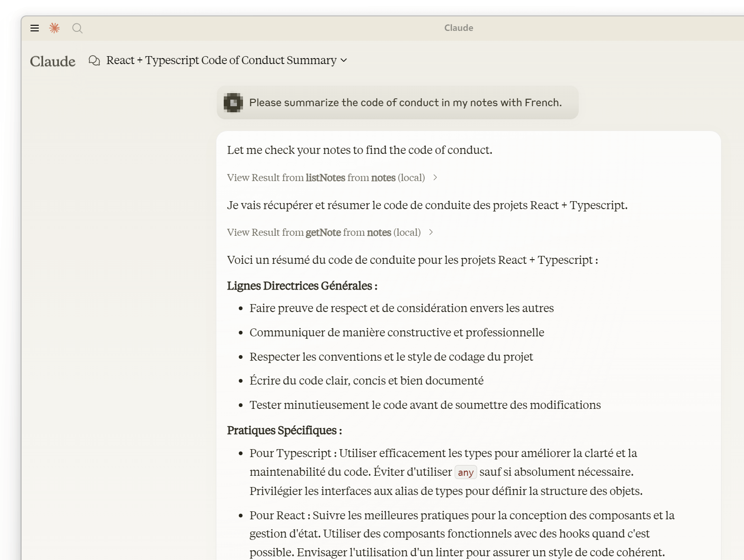Open search with the magnifier icon
744x560 pixels.
click(x=77, y=29)
